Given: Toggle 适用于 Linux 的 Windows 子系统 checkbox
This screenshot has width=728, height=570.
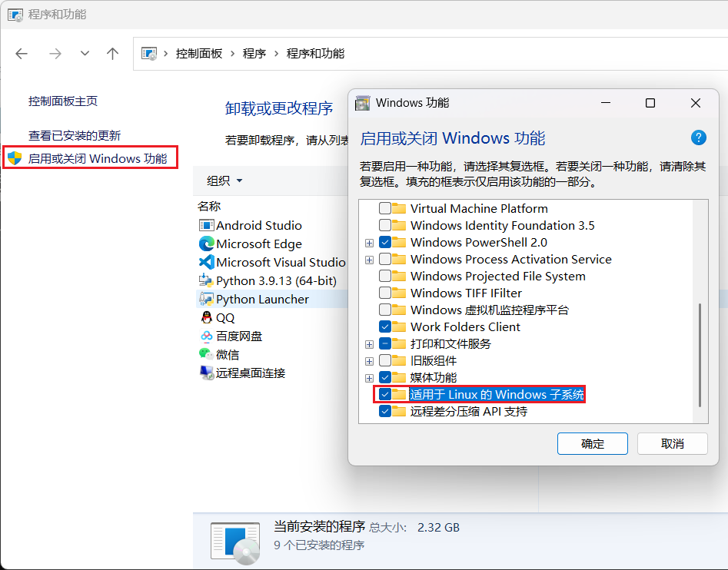Looking at the screenshot, I should [x=385, y=394].
